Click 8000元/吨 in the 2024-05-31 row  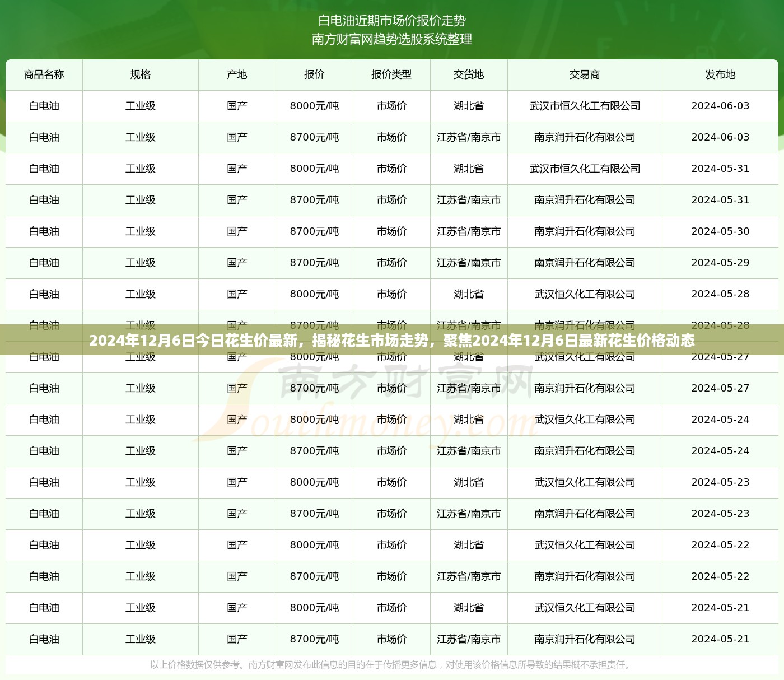click(x=314, y=169)
